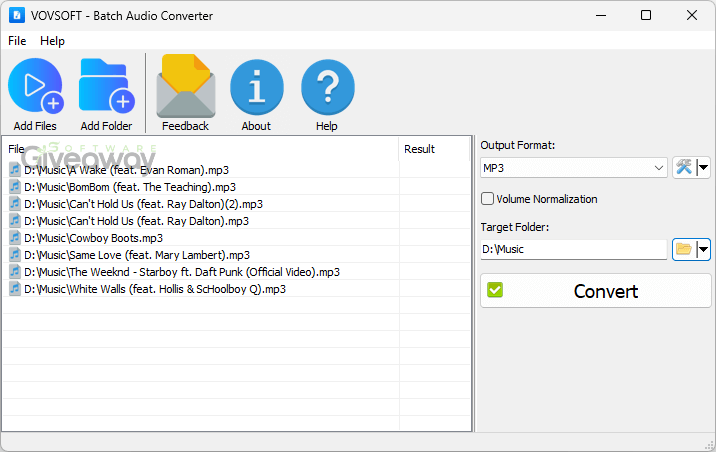The width and height of the screenshot is (716, 452).
Task: Open the File menu
Action: 17,41
